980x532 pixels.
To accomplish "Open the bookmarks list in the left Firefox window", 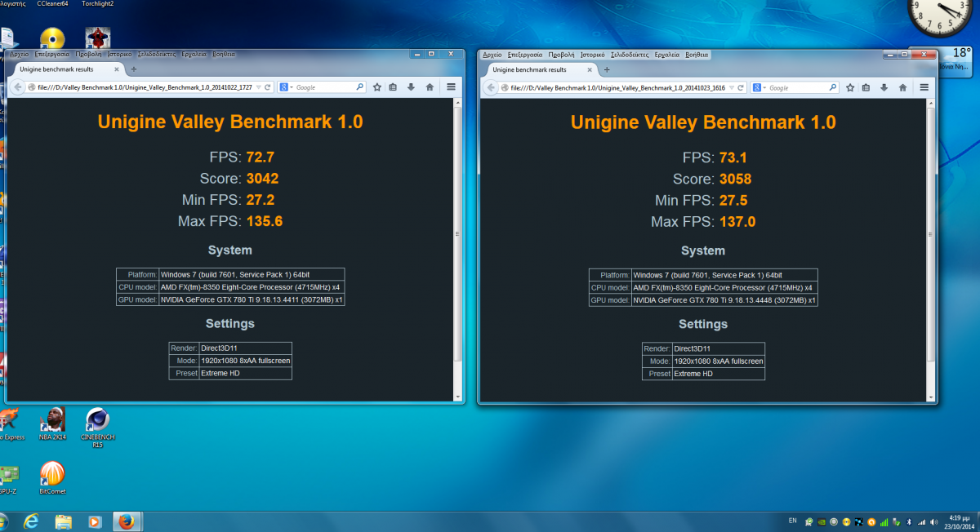I will tap(394, 87).
